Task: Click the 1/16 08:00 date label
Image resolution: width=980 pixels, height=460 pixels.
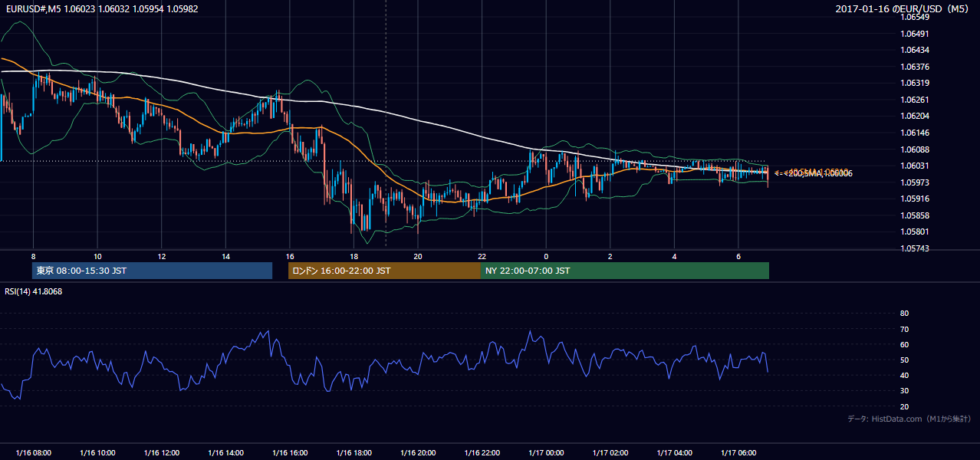Action: coord(33,453)
